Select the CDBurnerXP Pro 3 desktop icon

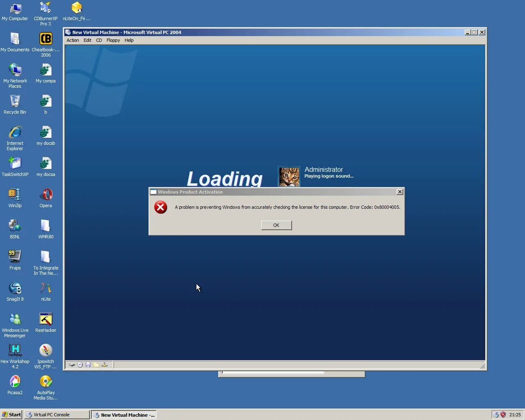(x=46, y=14)
